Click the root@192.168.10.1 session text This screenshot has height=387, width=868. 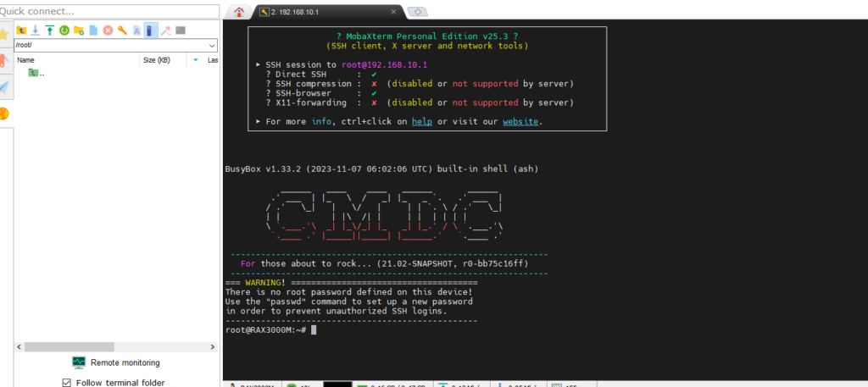tap(384, 64)
